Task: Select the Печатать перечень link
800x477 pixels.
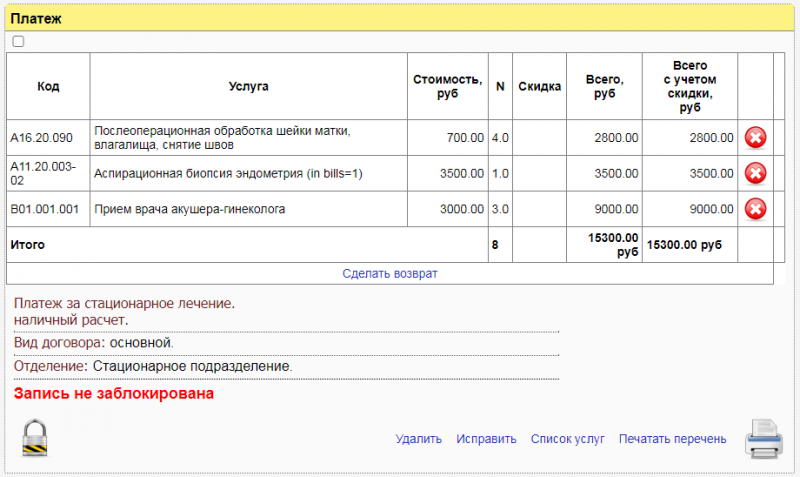Action: point(672,439)
